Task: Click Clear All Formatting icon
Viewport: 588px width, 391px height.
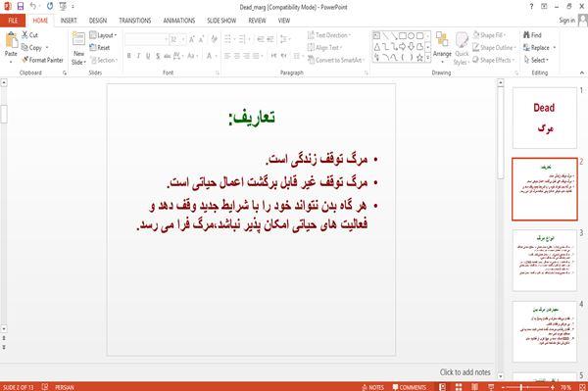Action: [214, 39]
